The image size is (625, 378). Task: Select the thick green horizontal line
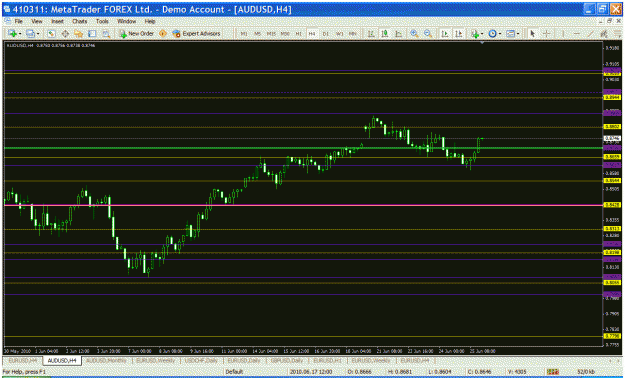(303, 148)
